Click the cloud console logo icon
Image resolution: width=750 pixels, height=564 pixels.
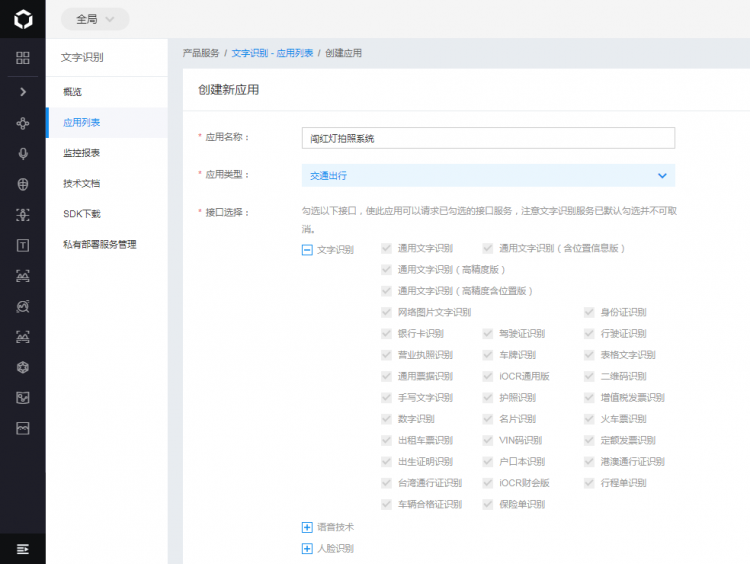coord(23,19)
